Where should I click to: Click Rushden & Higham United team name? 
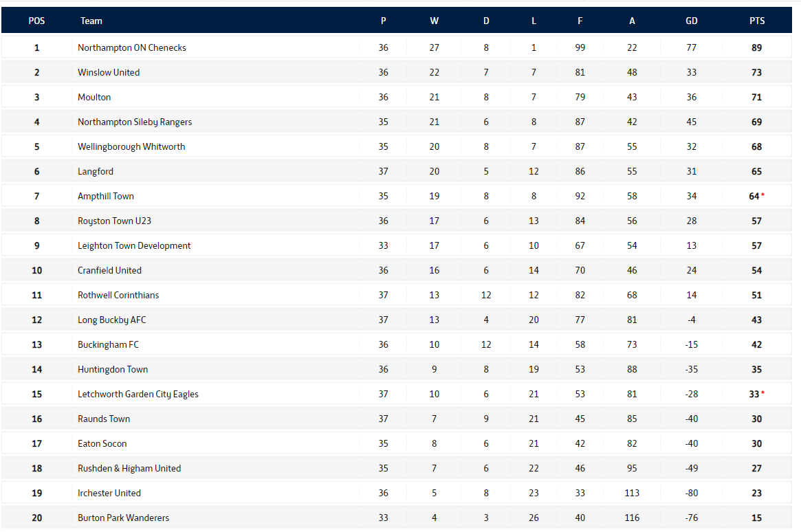tap(129, 469)
